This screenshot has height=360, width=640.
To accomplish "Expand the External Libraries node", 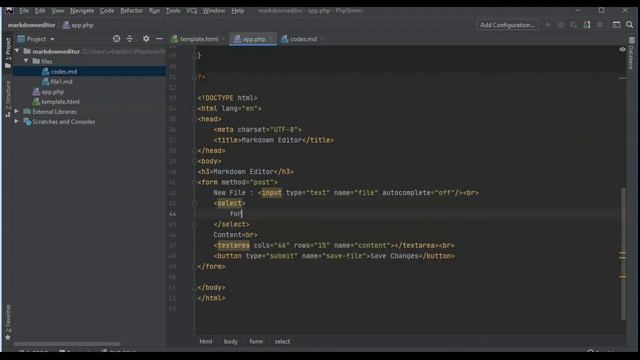I will (16, 111).
